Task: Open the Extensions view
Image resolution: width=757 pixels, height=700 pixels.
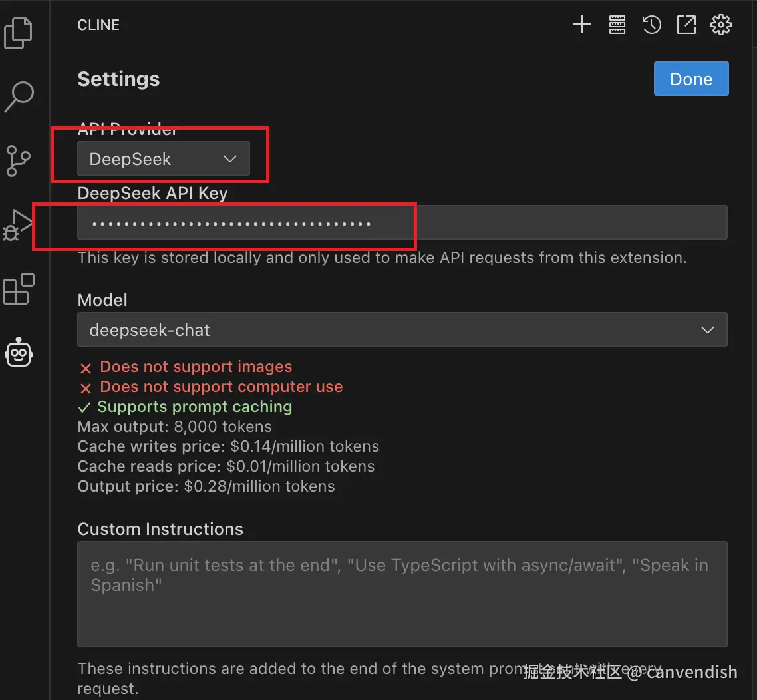Action: click(x=19, y=289)
